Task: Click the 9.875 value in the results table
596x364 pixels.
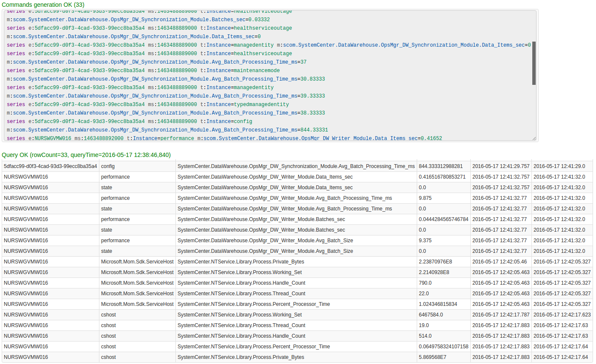Action: pos(425,198)
